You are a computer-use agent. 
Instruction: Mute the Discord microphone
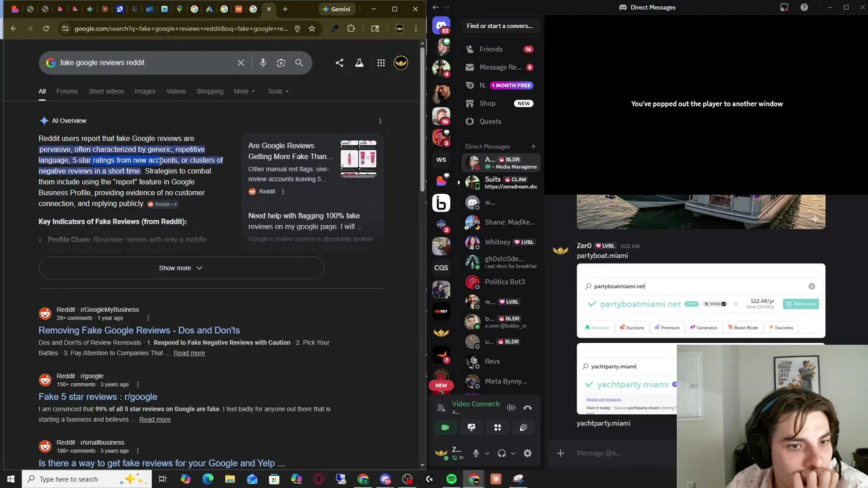pos(475,453)
